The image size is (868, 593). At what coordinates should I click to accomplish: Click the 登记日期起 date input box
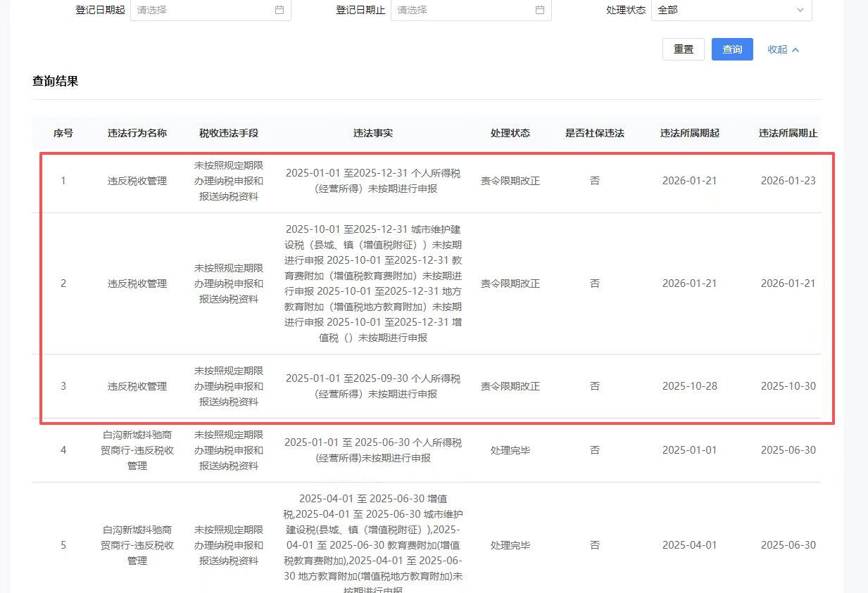pos(201,10)
